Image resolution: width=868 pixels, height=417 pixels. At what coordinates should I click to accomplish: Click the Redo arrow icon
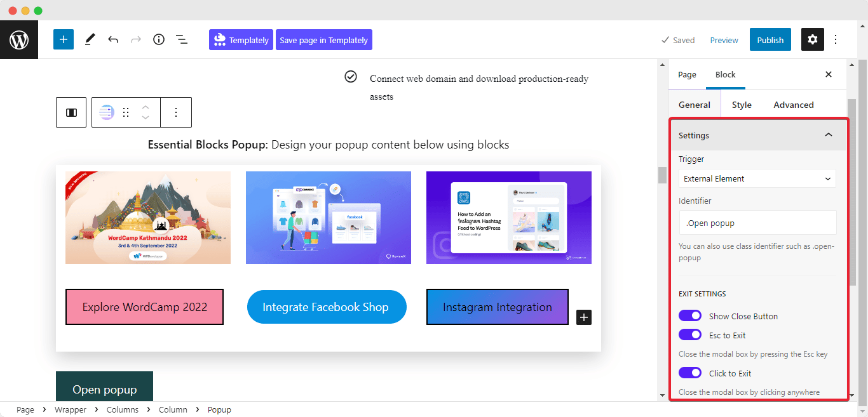(x=136, y=39)
